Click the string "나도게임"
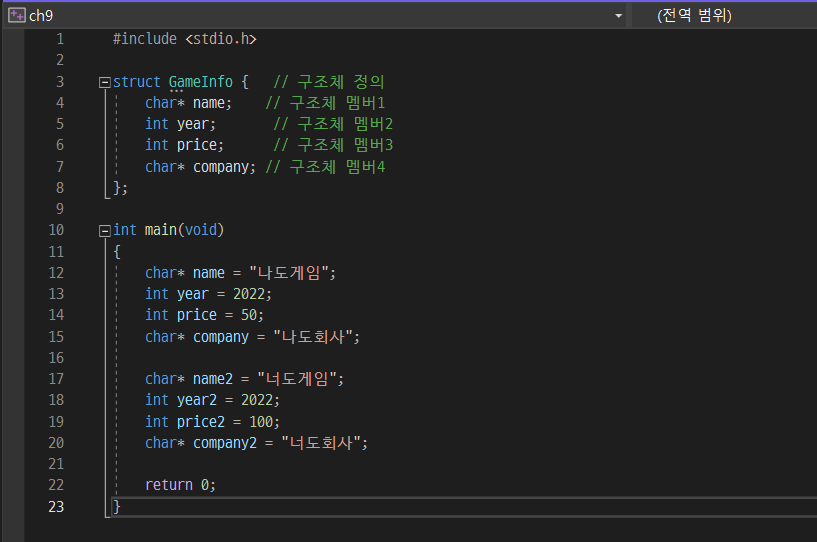This screenshot has width=817, height=542. point(289,273)
